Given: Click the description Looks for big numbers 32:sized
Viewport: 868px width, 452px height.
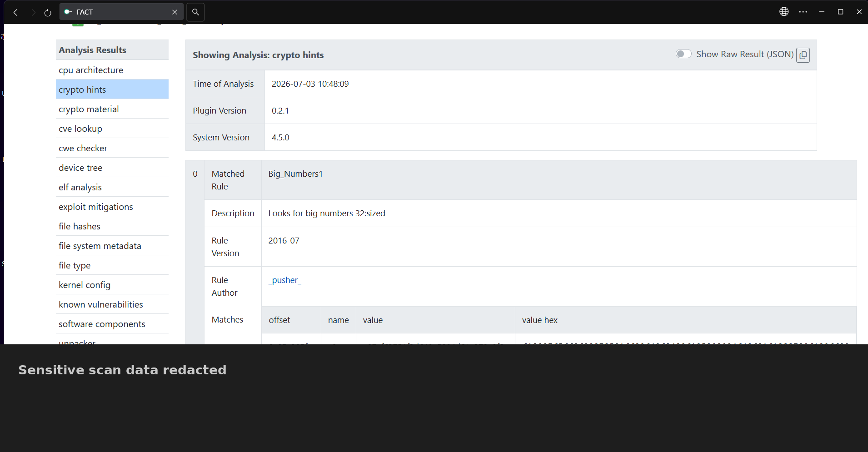Looking at the screenshot, I should (x=327, y=214).
